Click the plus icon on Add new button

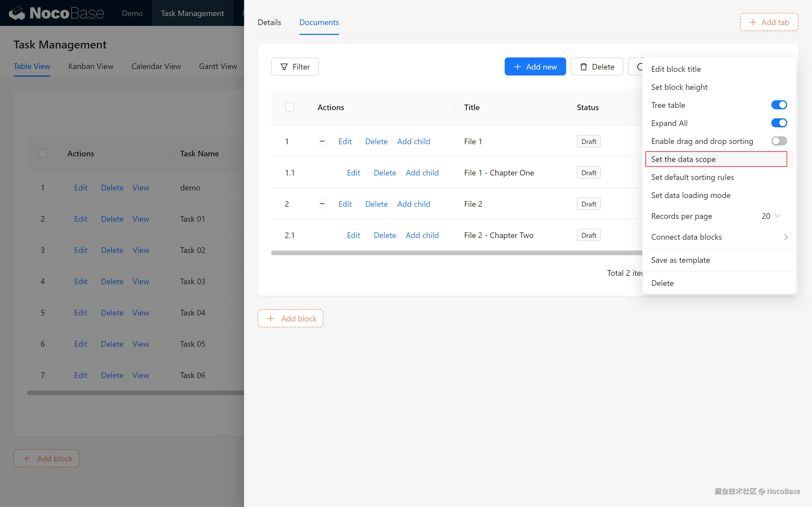coord(517,67)
